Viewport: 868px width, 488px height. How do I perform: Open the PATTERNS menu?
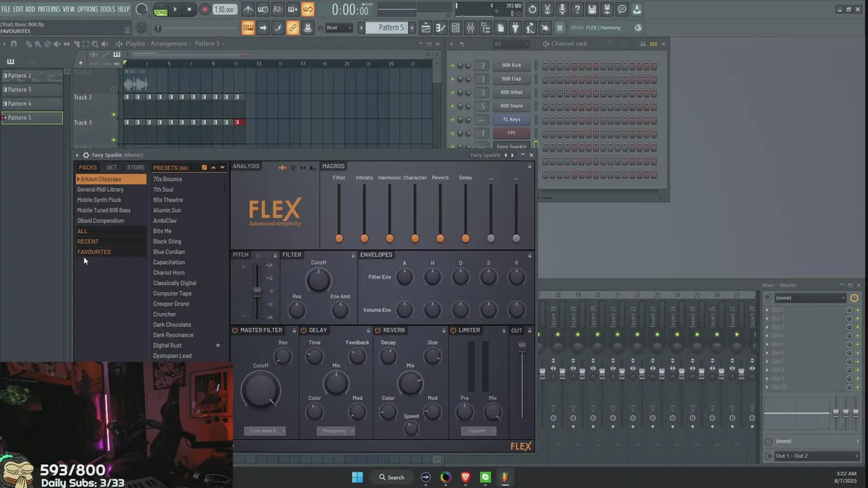pos(49,9)
